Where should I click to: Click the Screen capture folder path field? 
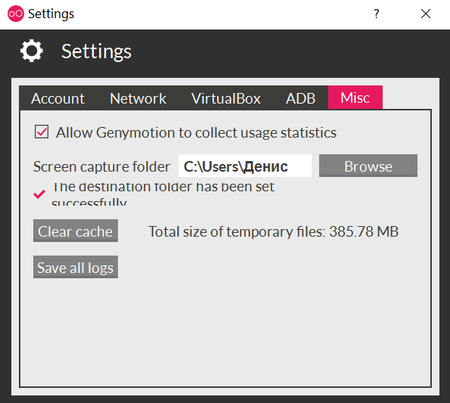[245, 166]
